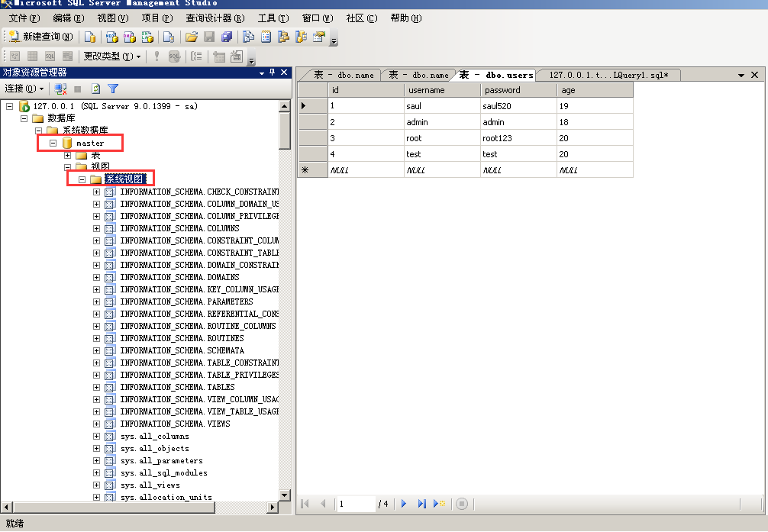Expand the sys.all_objects view node
Viewport: 768px width, 532px height.
click(x=96, y=449)
